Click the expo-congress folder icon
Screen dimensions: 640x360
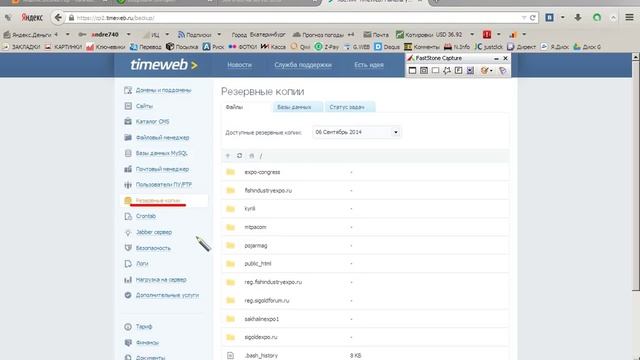coord(231,172)
